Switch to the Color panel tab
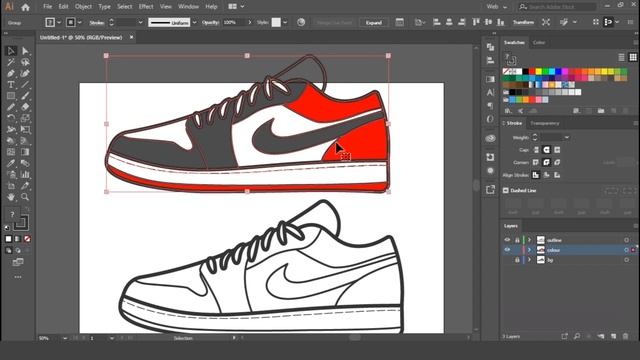The image size is (640, 360). [539, 42]
